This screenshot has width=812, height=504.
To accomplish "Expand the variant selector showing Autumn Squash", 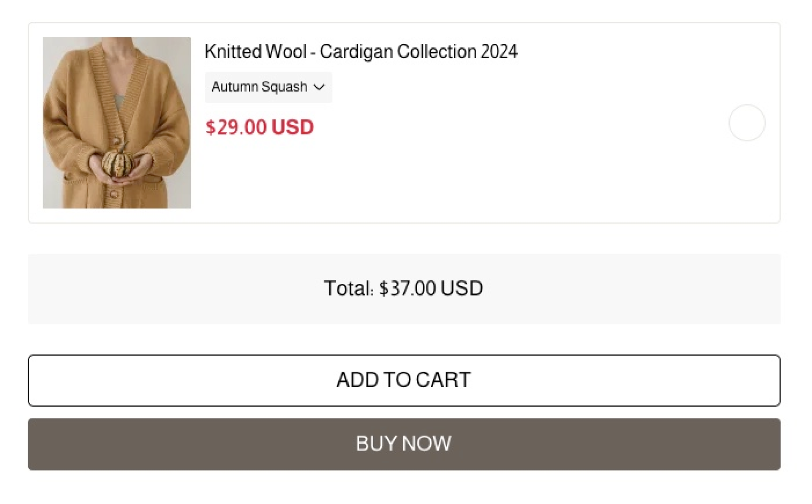I will point(268,87).
